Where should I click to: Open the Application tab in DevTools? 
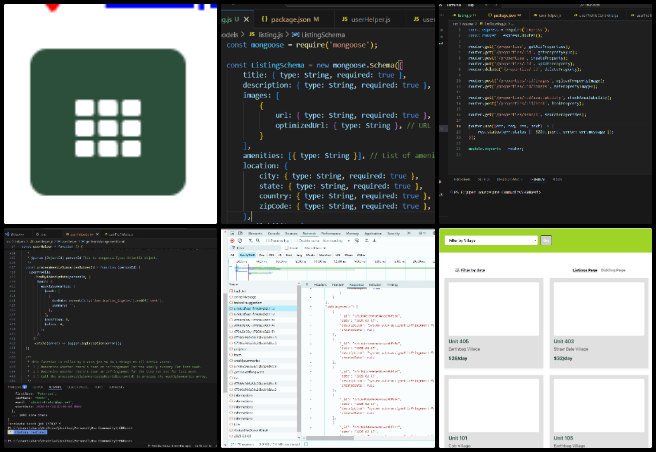373,234
